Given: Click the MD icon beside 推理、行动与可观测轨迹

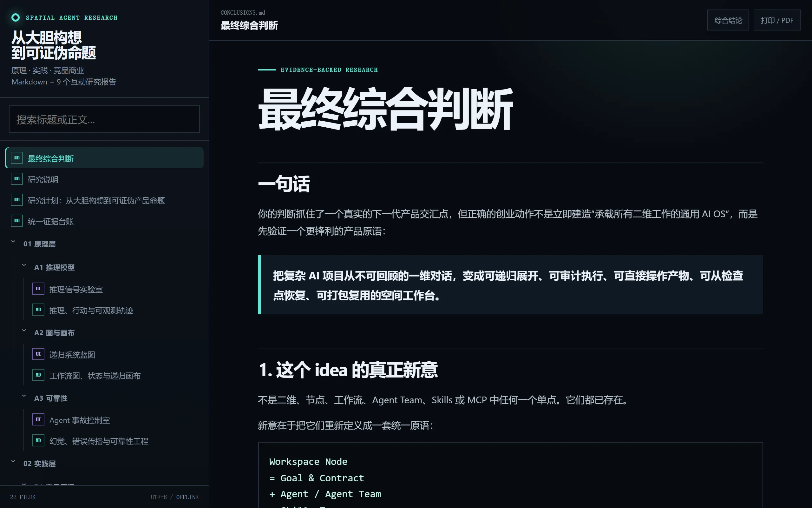Looking at the screenshot, I should point(38,310).
